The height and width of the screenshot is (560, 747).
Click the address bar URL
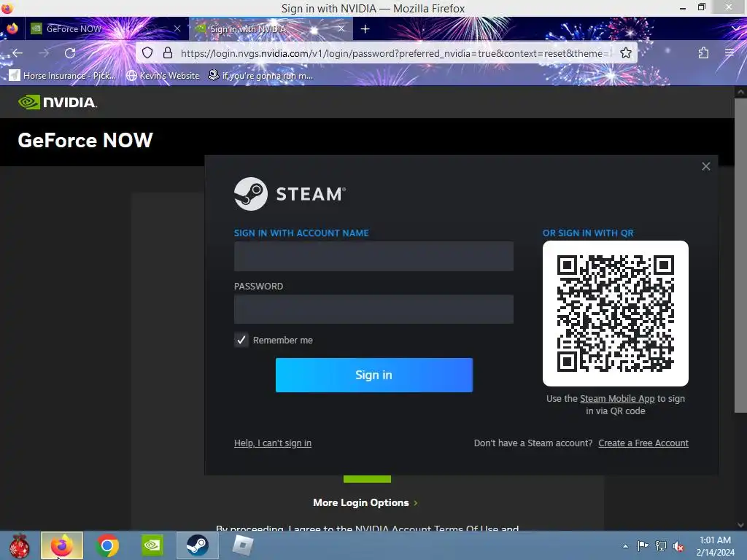tap(395, 52)
